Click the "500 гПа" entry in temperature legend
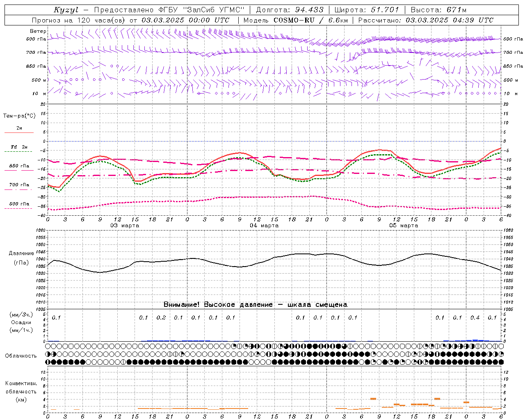The image size is (525, 420). point(19,204)
